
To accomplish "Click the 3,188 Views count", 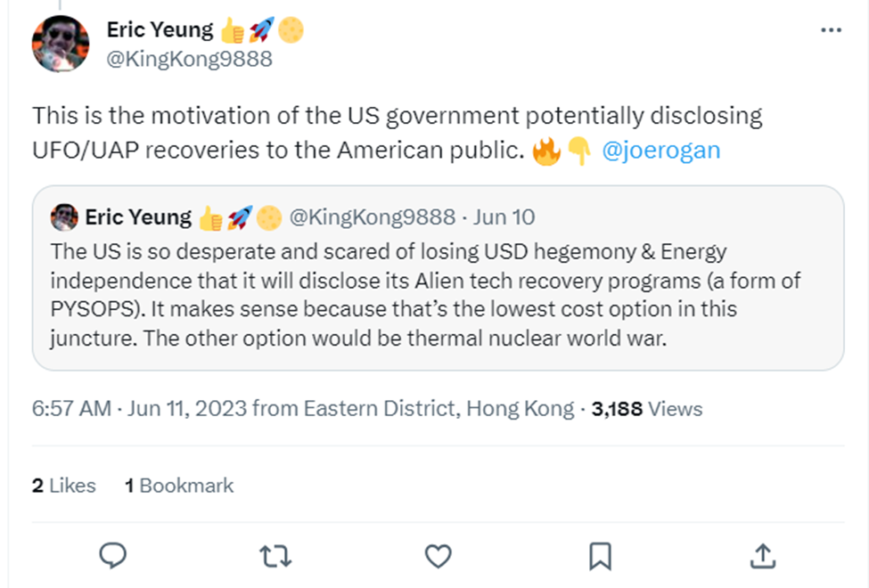I will tap(647, 409).
